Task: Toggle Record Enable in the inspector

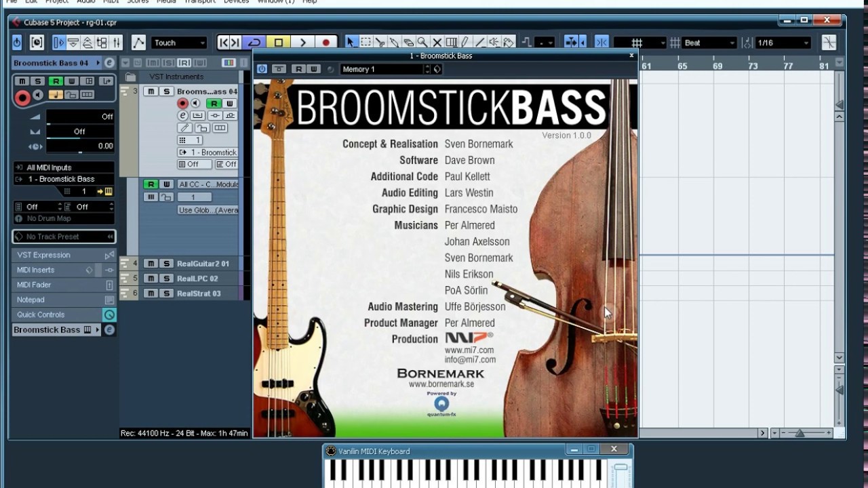Action: coord(22,98)
